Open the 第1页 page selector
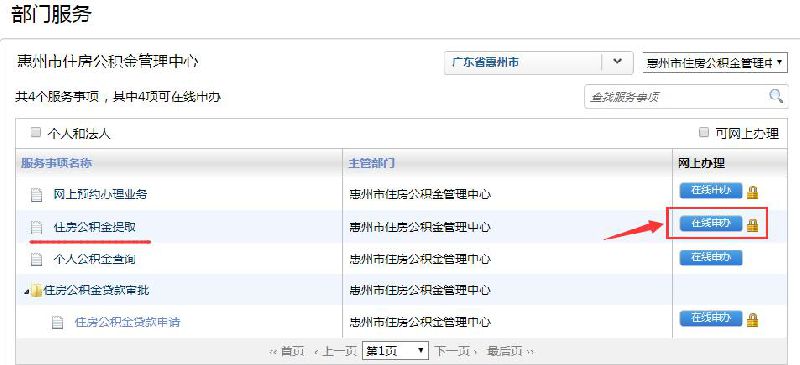 pyautogui.click(x=395, y=351)
